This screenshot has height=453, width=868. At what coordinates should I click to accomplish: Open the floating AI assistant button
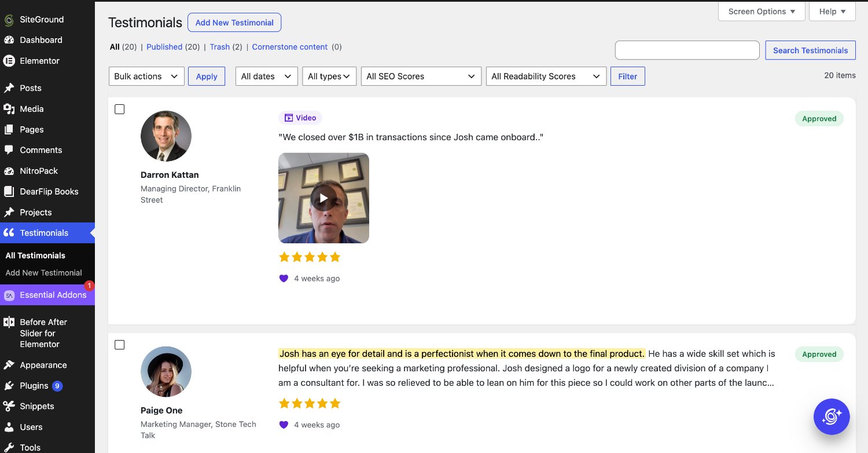click(832, 417)
